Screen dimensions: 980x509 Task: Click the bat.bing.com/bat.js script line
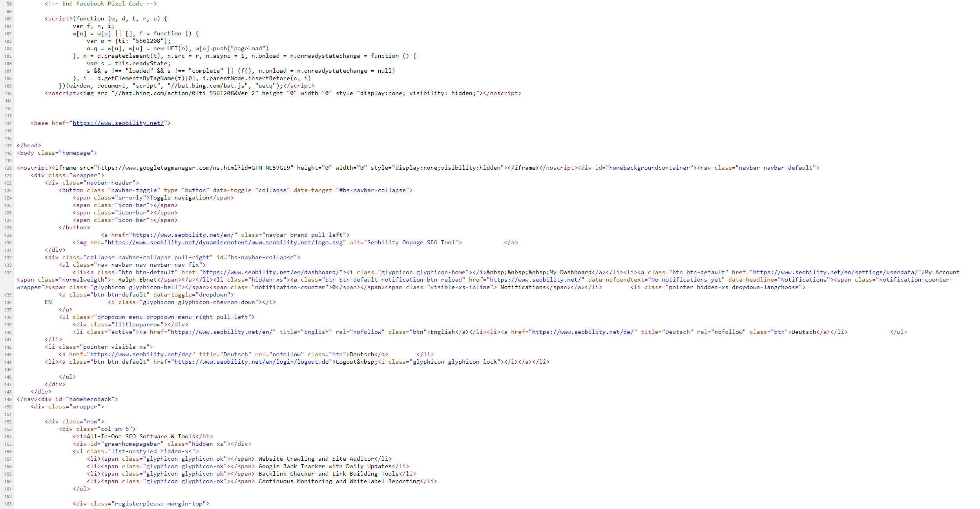click(186, 86)
